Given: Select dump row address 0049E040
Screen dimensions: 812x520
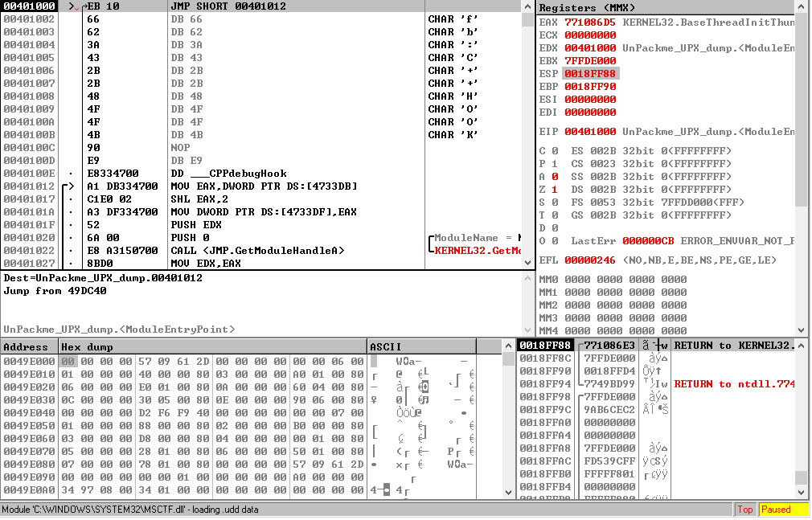Looking at the screenshot, I should pos(29,413).
